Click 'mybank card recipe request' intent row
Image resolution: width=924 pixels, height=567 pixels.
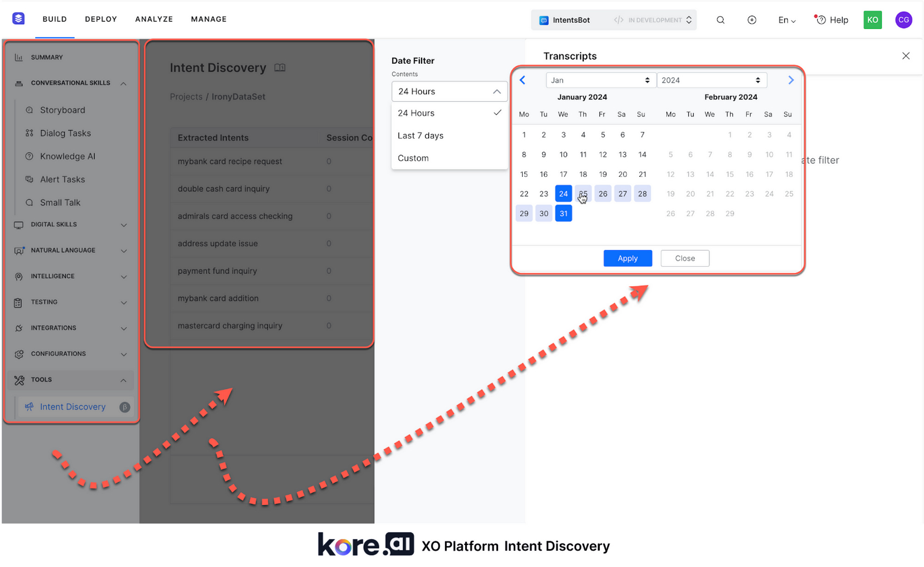[271, 161]
